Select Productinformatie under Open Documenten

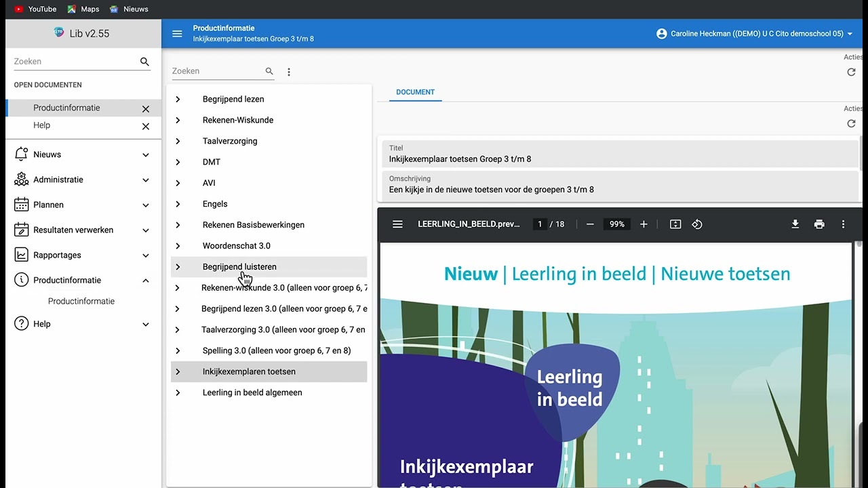(x=66, y=108)
